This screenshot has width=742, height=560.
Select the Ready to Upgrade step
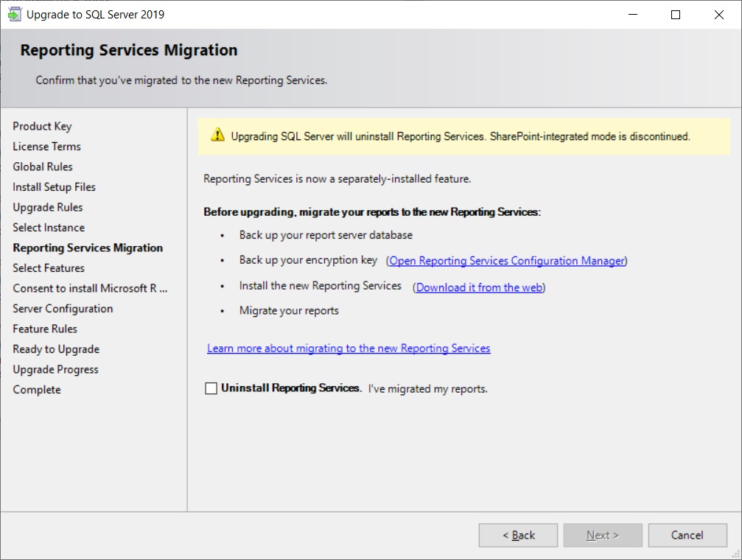tap(56, 349)
